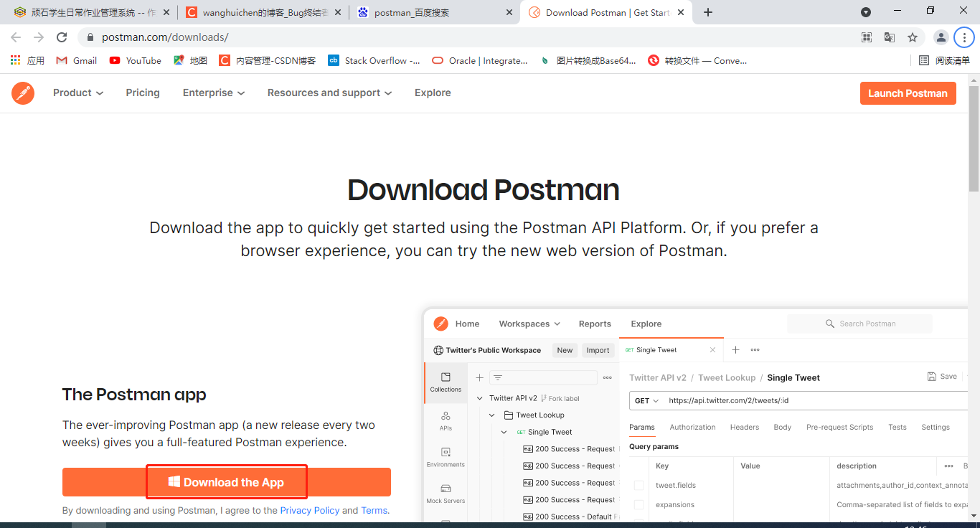Open the 地图 maps bookmark
980x528 pixels.
191,60
